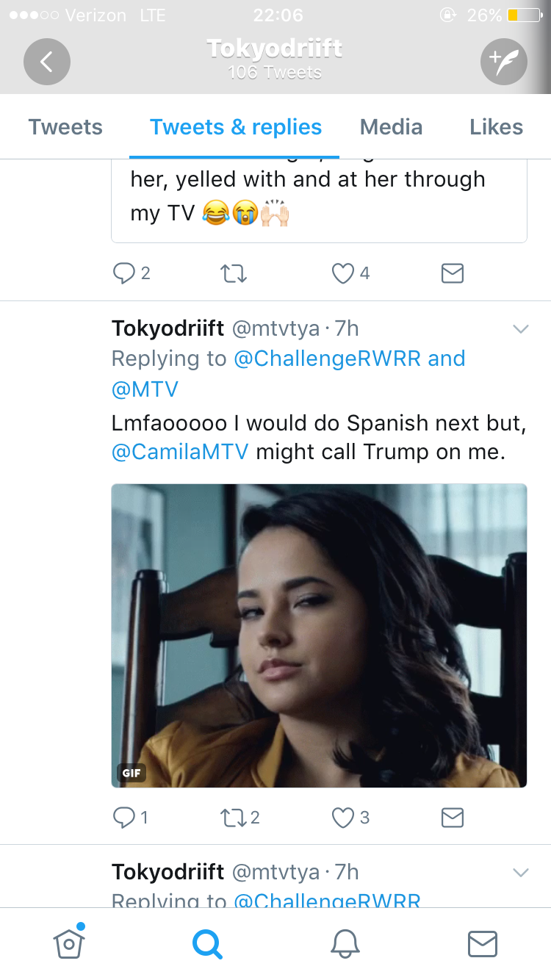Tap the Search magnifier icon
Screen dimensions: 551x980
(207, 943)
